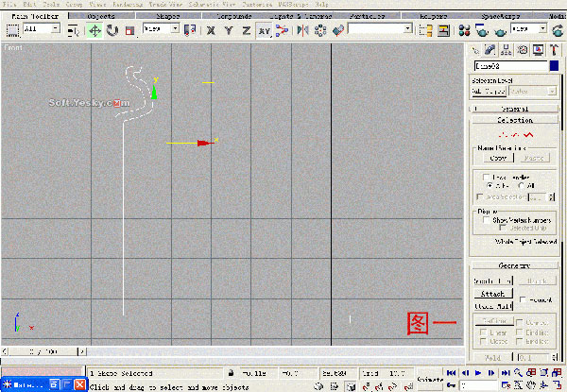Click the object name input field
567x392 pixels.
[511, 66]
